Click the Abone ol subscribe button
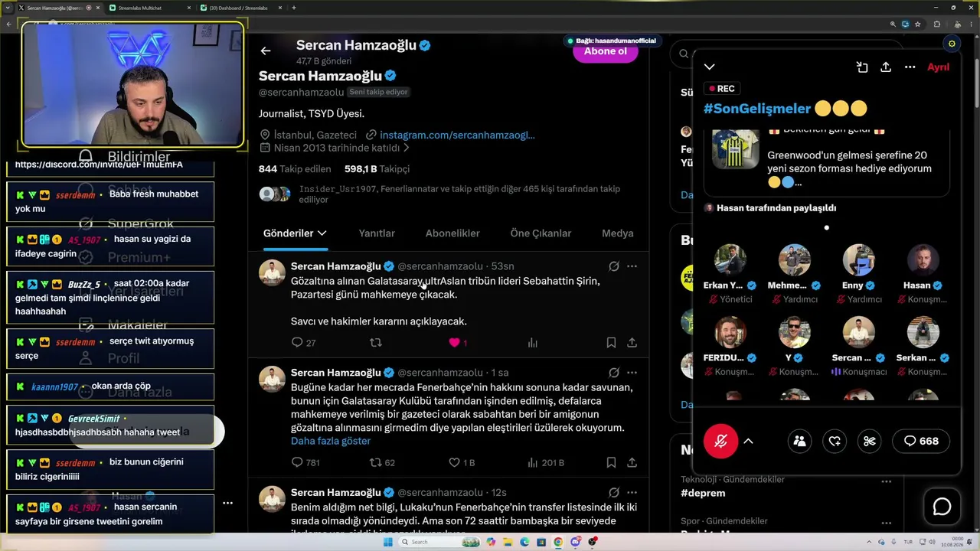The height and width of the screenshot is (551, 980). (x=606, y=51)
